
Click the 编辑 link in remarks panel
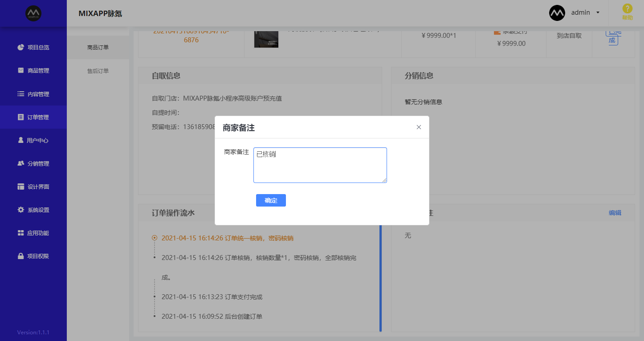[x=615, y=213]
